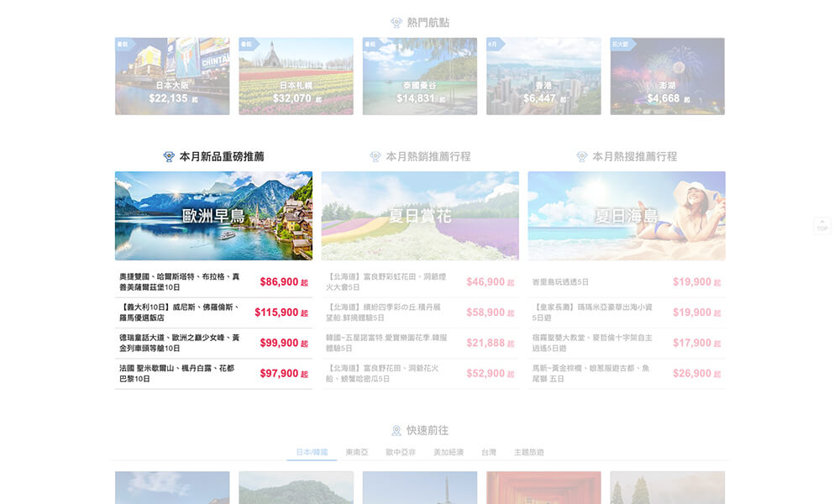Viewport: 840px width, 504px height.
Task: Click the medal icon beside 本月新品重磅推薦
Action: click(169, 157)
